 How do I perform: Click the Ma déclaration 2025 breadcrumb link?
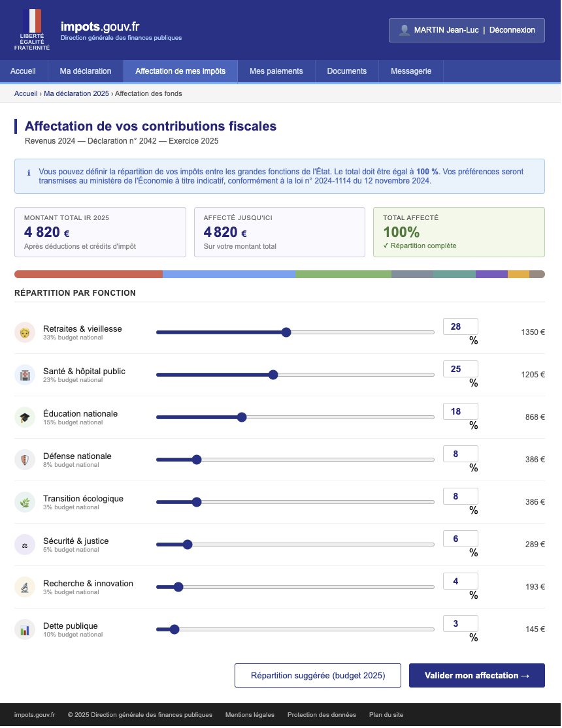coord(76,93)
